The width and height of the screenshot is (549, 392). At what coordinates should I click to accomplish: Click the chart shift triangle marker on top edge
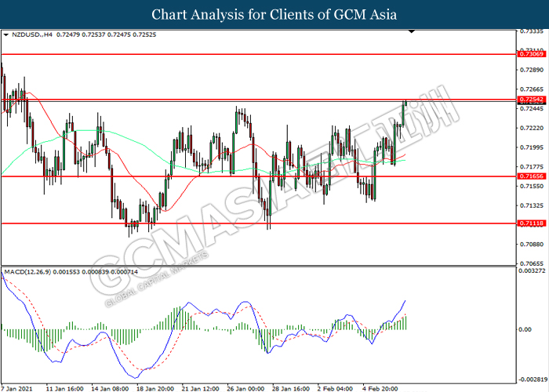click(x=411, y=33)
